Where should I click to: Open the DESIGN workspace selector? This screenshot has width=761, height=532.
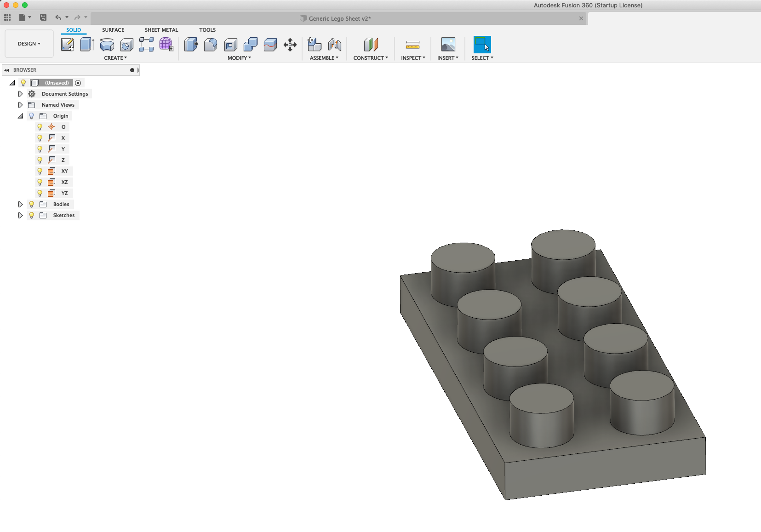[29, 43]
